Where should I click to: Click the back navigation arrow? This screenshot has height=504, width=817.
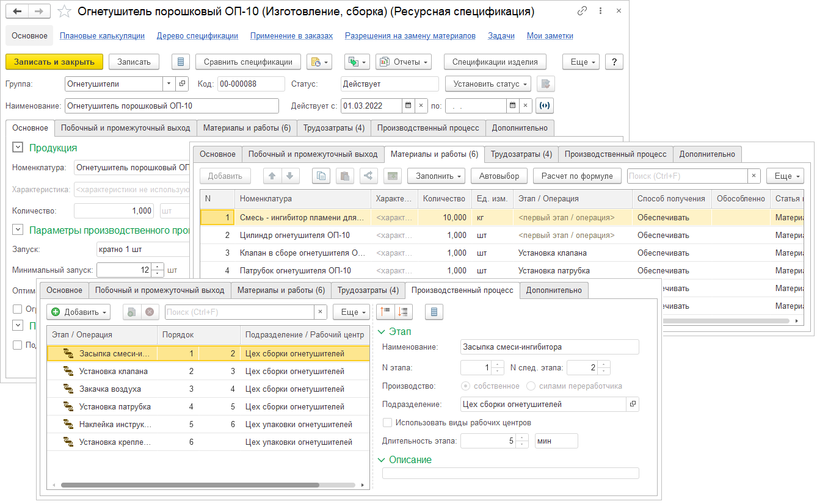coord(17,12)
